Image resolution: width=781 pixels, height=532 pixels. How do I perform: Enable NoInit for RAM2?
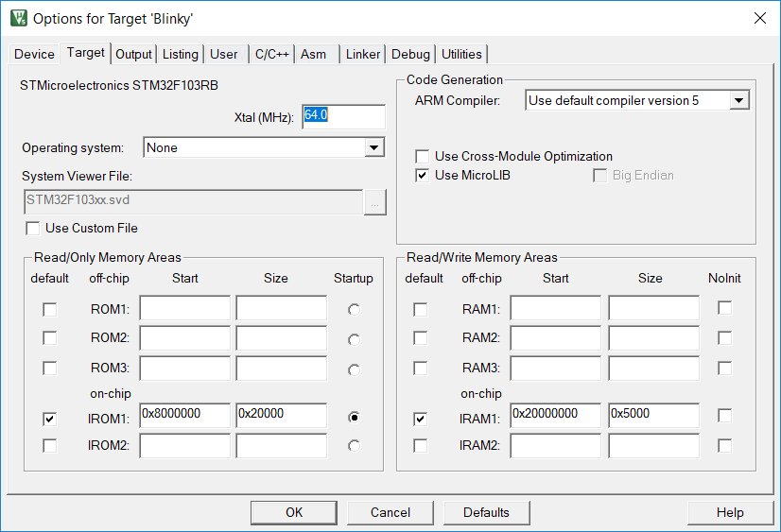[724, 338]
